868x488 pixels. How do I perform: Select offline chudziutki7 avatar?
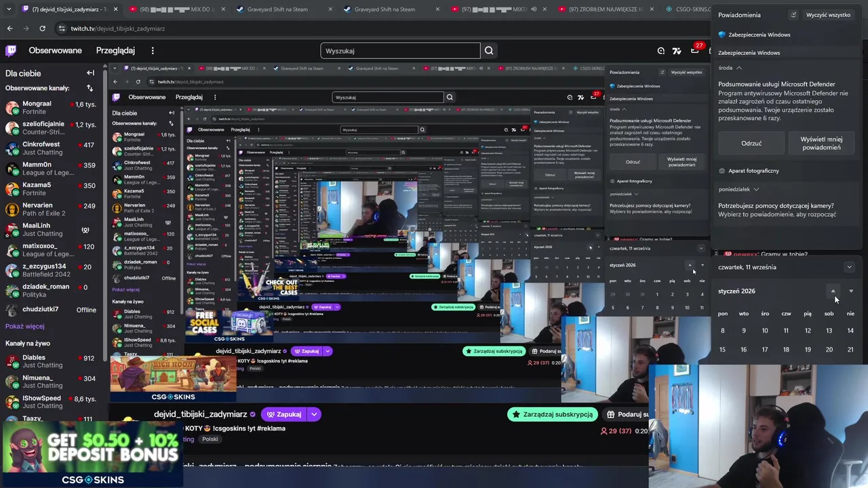tap(12, 310)
